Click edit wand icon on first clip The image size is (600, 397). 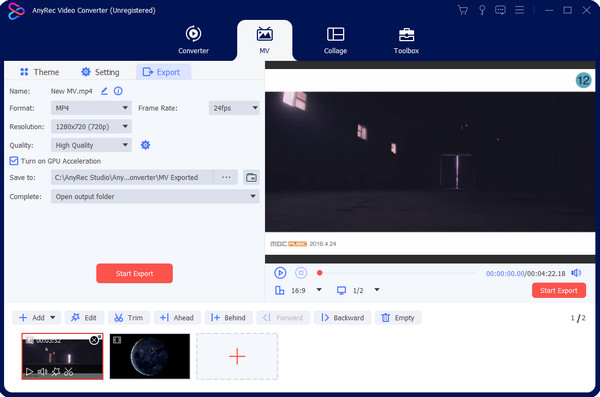[56, 371]
